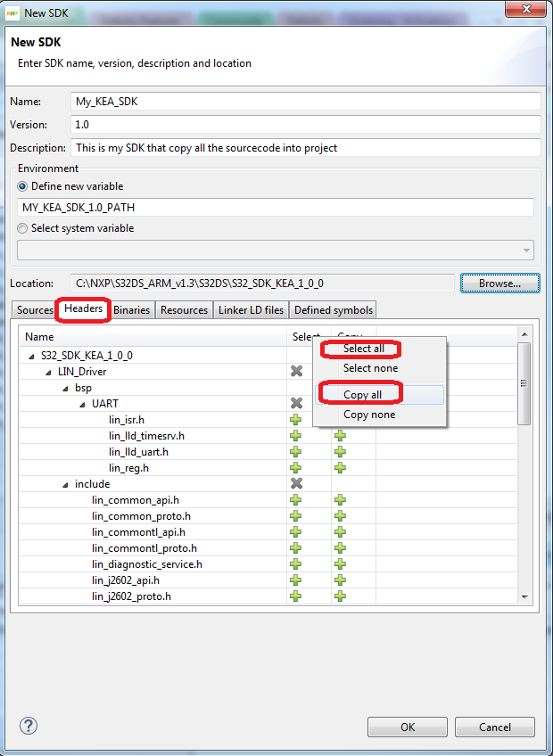553x756 pixels.
Task: Toggle Copy plus for lin_j2602_api.h
Action: click(340, 580)
